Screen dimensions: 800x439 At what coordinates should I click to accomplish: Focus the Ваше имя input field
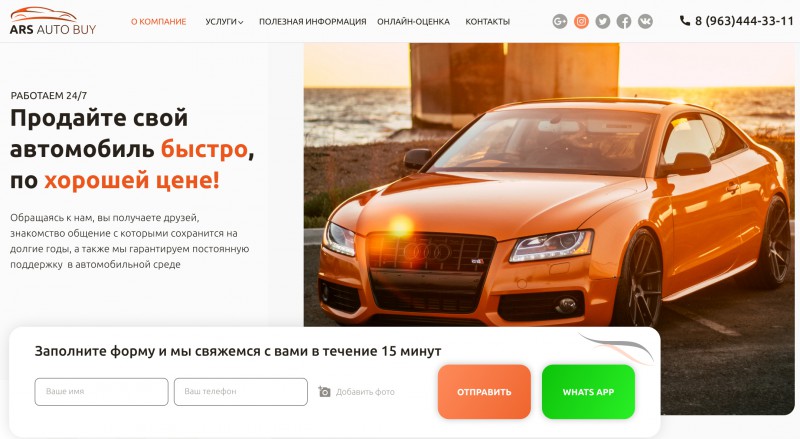102,392
